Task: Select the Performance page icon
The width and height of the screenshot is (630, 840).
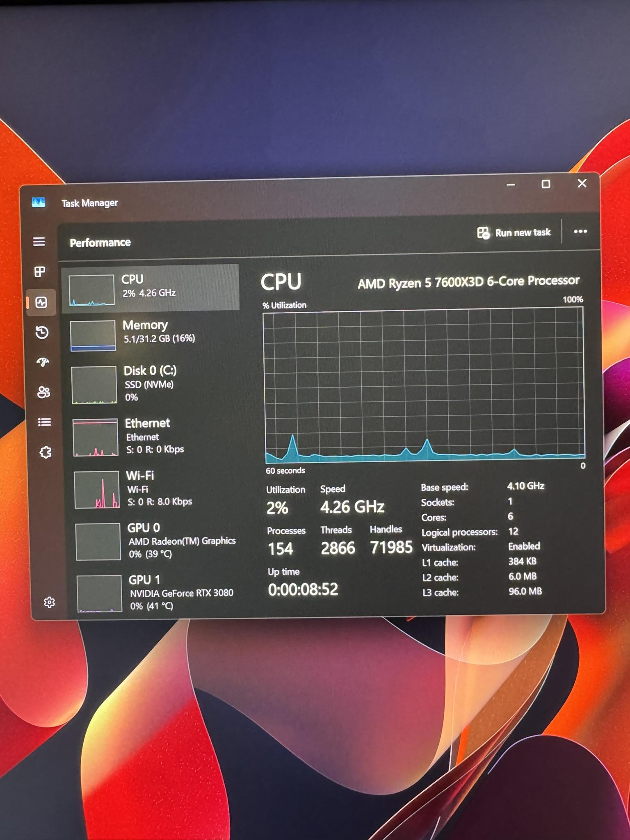Action: [x=41, y=303]
